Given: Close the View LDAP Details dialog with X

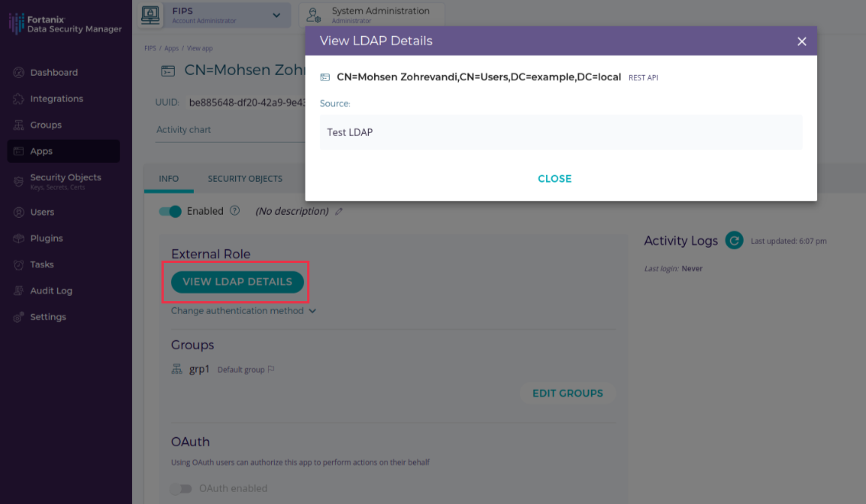Looking at the screenshot, I should [801, 41].
